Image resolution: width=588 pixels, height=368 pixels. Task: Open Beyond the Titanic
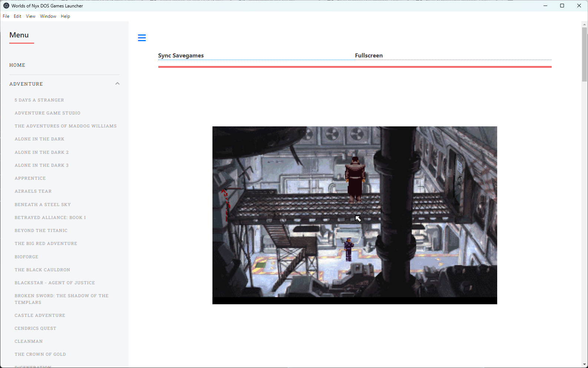pos(41,231)
